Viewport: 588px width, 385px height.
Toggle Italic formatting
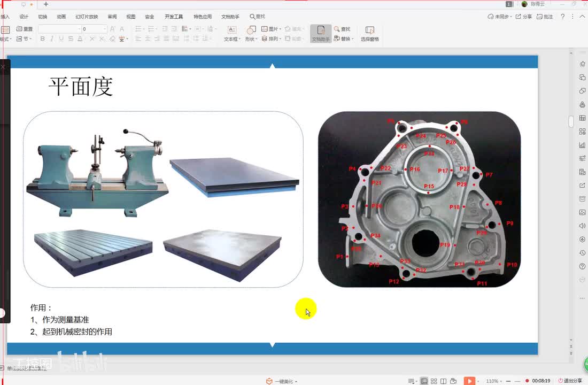(52, 38)
